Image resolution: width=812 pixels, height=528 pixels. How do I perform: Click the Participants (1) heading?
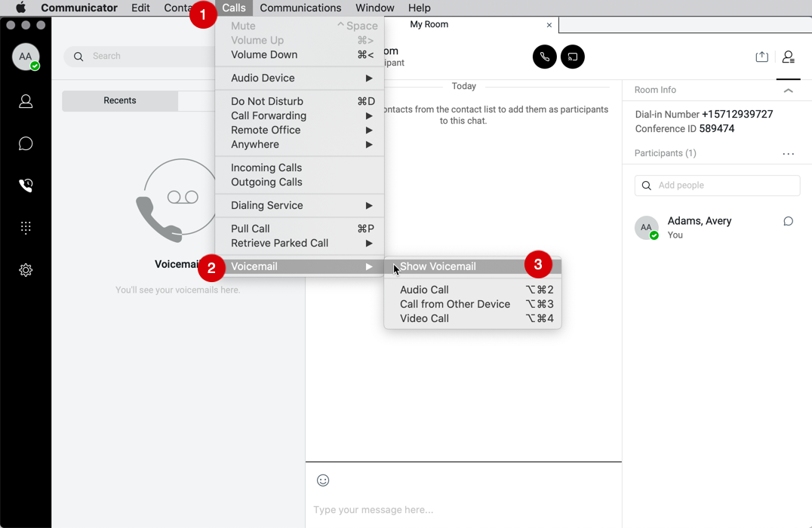(665, 153)
